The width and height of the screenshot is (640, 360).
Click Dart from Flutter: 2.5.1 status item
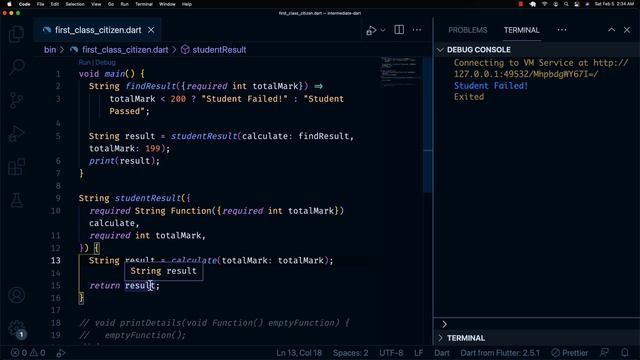pos(500,353)
